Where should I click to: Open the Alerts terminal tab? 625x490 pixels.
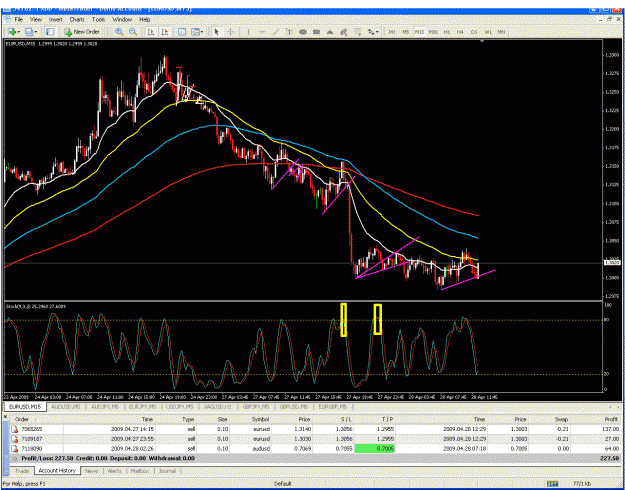[x=116, y=471]
